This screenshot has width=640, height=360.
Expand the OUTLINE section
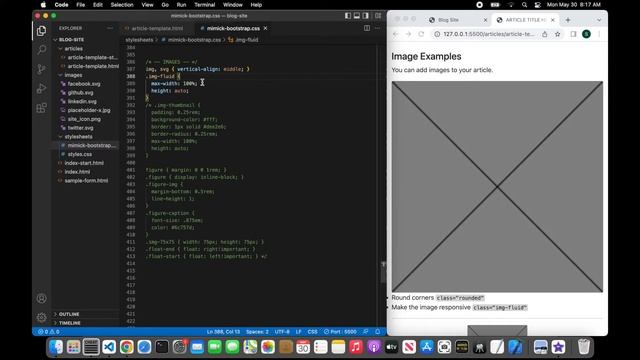[85, 314]
